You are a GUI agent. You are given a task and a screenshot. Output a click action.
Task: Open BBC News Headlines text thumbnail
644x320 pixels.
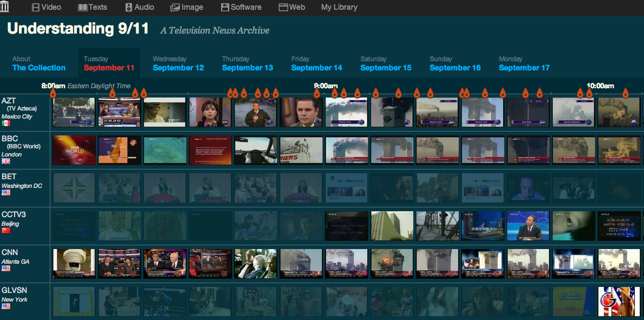(x=210, y=150)
